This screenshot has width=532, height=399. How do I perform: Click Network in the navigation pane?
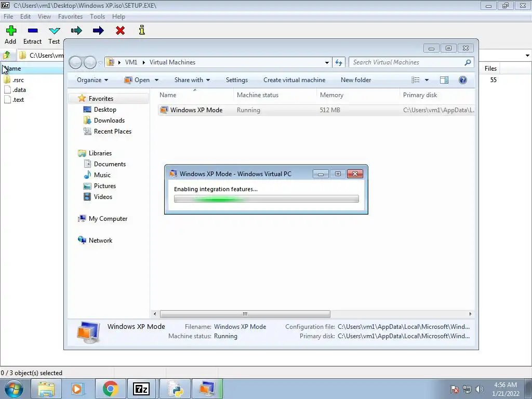pyautogui.click(x=100, y=240)
